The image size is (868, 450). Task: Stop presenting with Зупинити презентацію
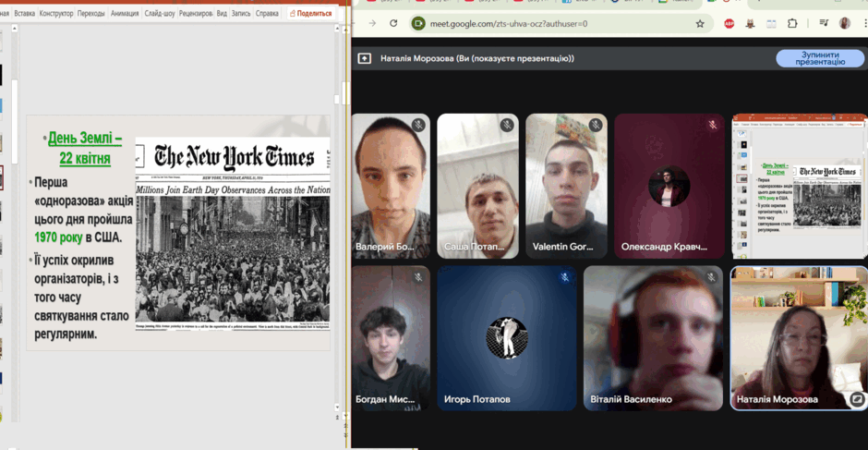click(820, 58)
